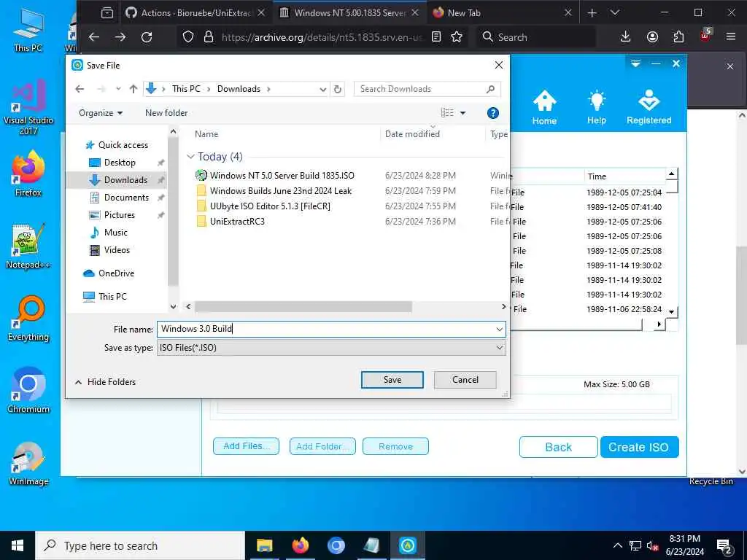Open Visual Studio 2017 desktop shortcut
The height and width of the screenshot is (560, 747).
click(28, 107)
